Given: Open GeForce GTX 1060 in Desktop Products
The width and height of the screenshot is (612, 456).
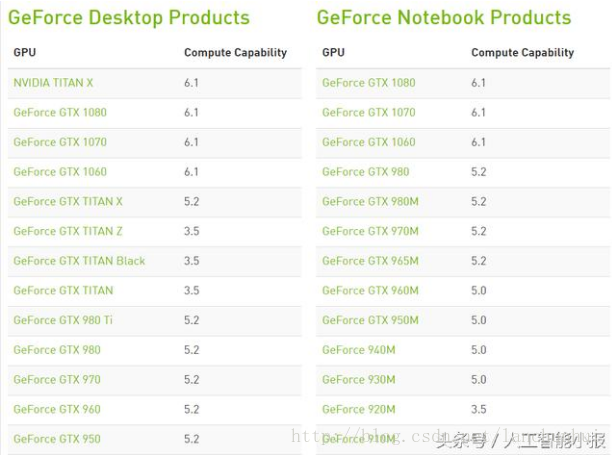Looking at the screenshot, I should [60, 172].
